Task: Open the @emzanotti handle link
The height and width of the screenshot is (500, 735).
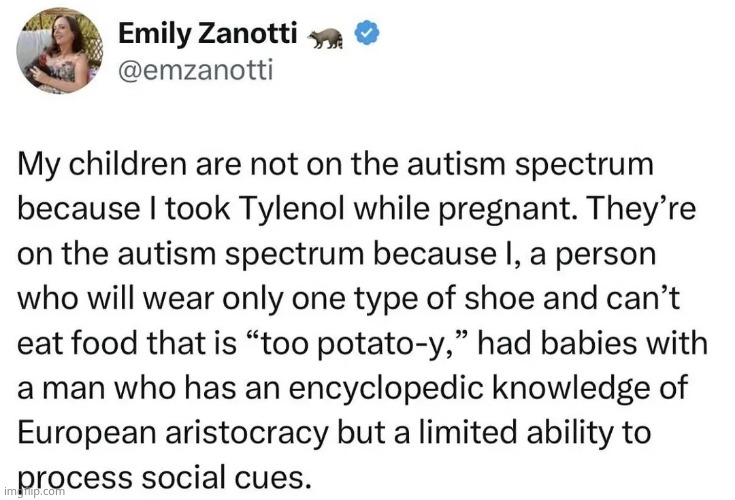Action: pos(194,70)
